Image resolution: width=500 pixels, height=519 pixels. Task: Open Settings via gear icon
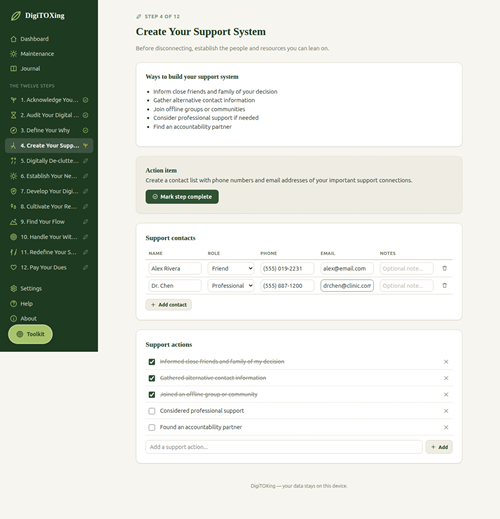[x=13, y=289]
